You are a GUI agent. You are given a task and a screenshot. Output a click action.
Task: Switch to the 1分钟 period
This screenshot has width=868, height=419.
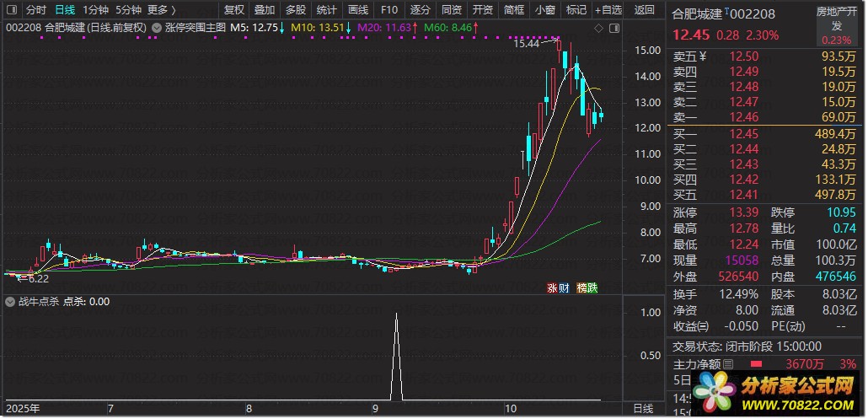tap(96, 9)
